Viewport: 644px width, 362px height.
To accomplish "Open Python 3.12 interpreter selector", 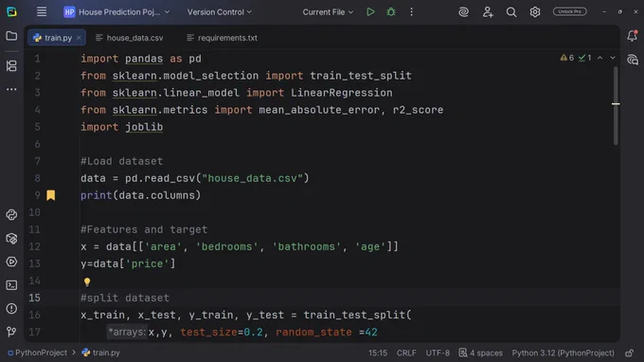I will pos(563,353).
